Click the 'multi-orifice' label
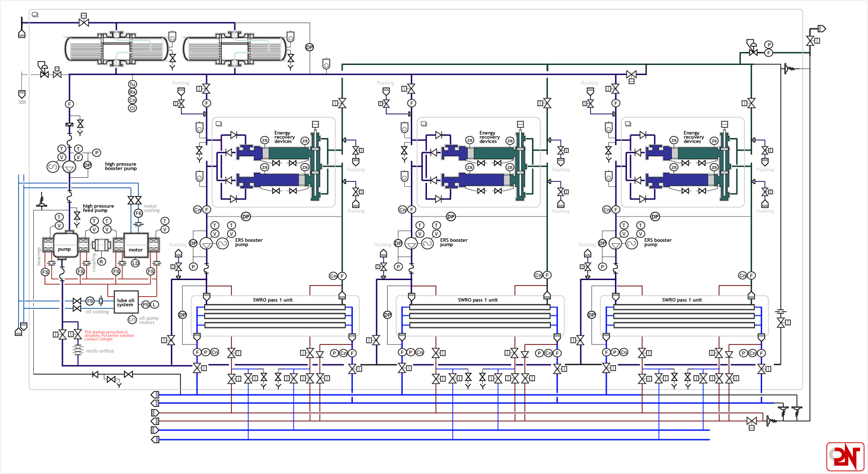Screen dimensions: 868x474 point(100,351)
